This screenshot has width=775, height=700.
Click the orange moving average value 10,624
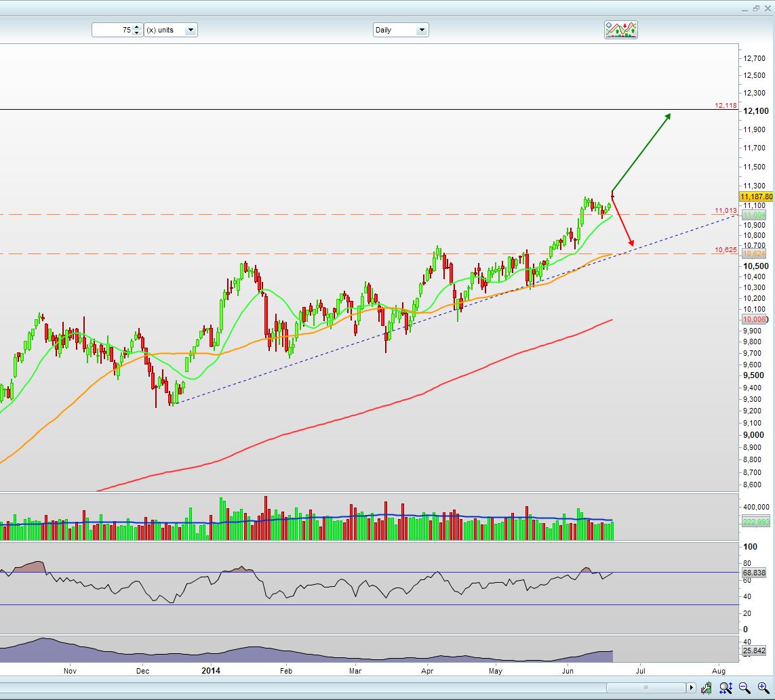(754, 254)
